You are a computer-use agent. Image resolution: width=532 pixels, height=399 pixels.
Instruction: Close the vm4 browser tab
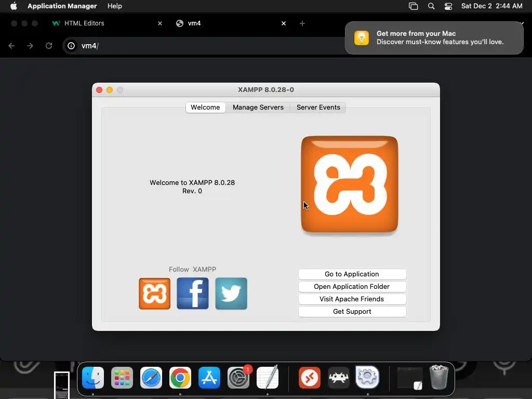(x=284, y=23)
